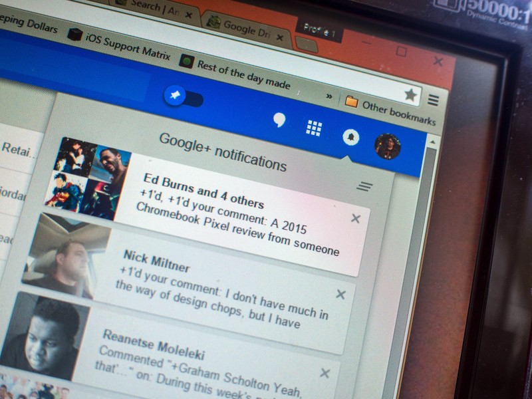Close the Search tab
Viewport: 532px width, 399px height.
tap(189, 15)
